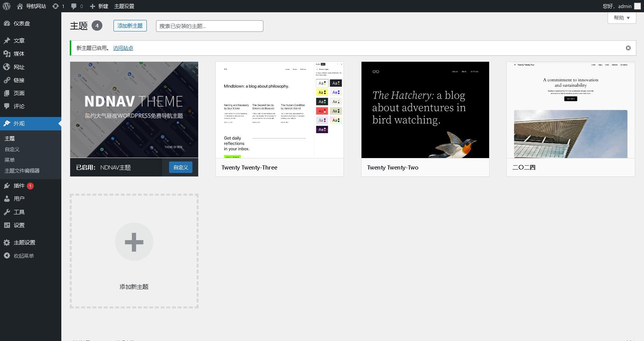
Task: Click the 网址 globe icon
Action: [x=7, y=67]
